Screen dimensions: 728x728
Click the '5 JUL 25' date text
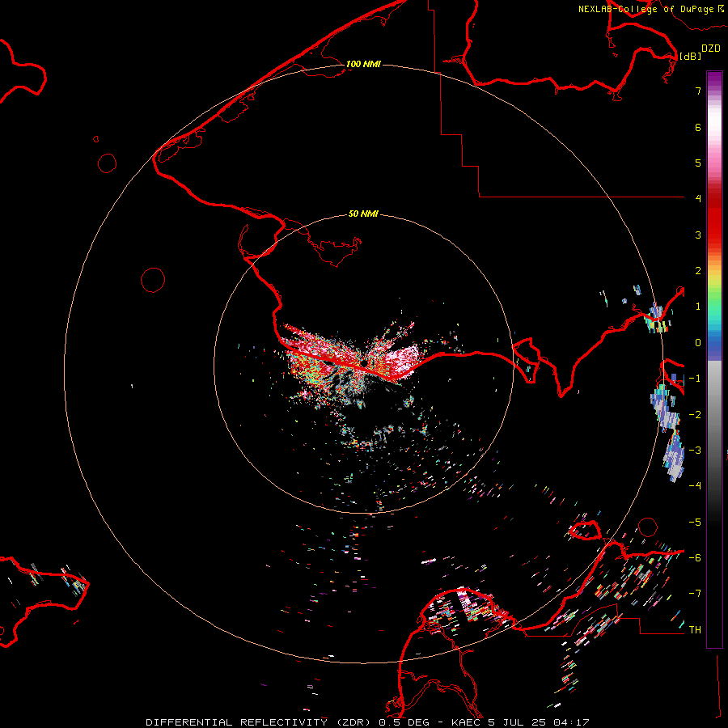(518, 722)
